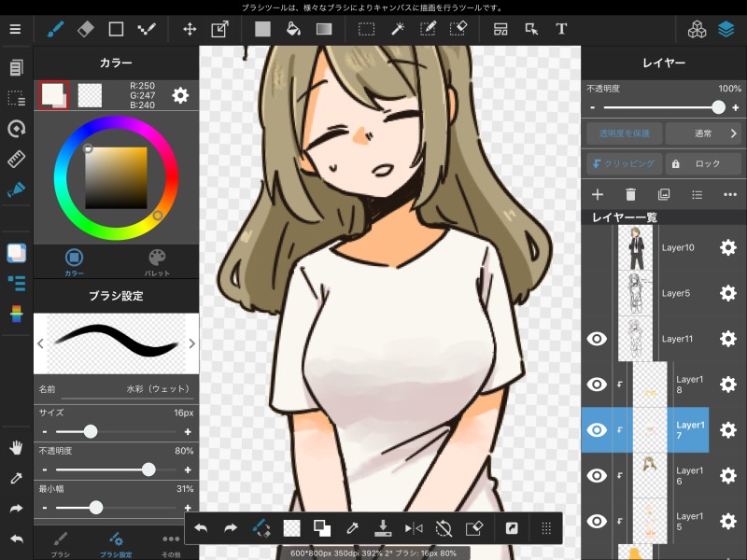Open the eyedropper in bottom toolbar
747x560 pixels.
353,527
